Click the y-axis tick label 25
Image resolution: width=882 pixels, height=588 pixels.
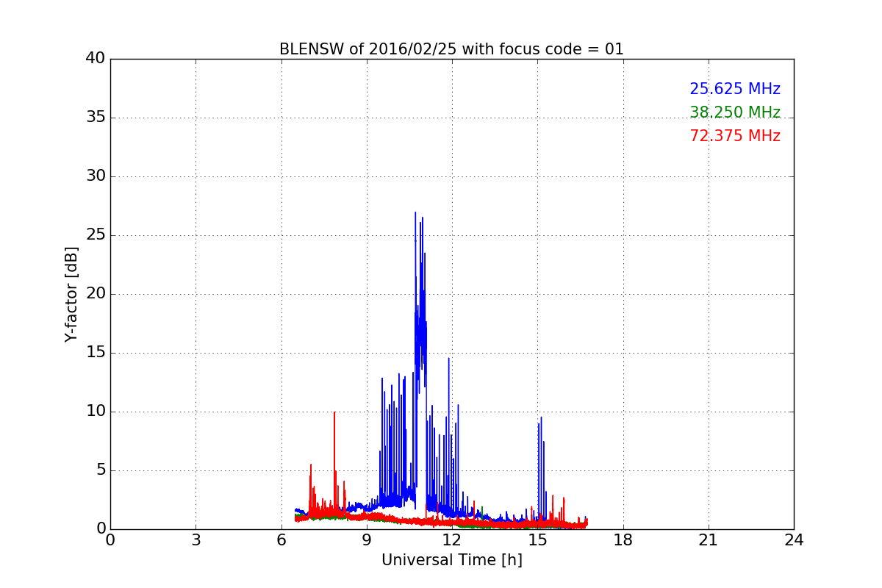[x=96, y=235]
